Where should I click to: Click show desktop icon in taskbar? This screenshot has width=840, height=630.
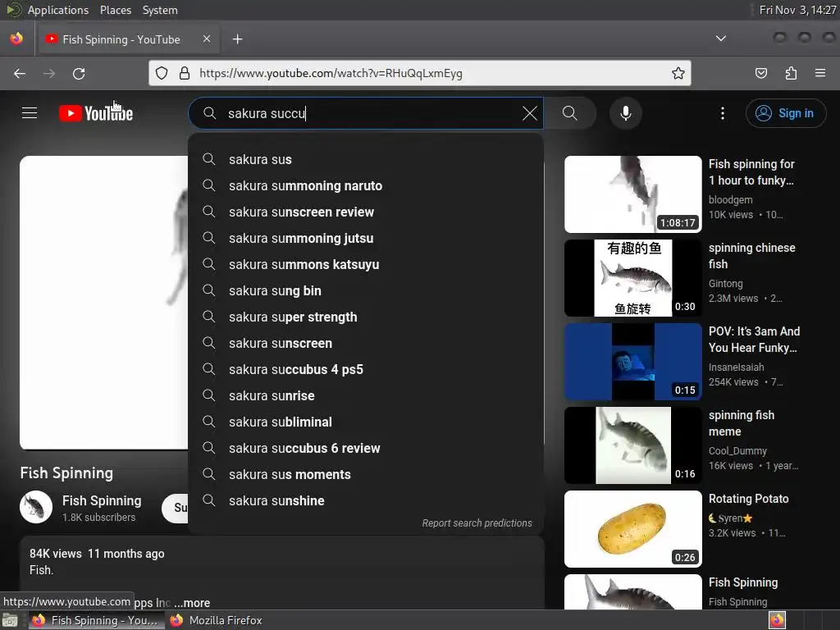(x=10, y=620)
